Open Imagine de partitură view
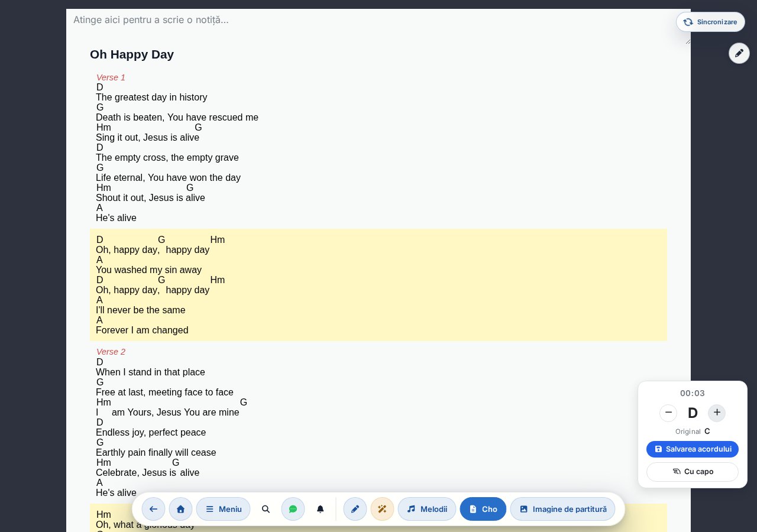 click(562, 509)
